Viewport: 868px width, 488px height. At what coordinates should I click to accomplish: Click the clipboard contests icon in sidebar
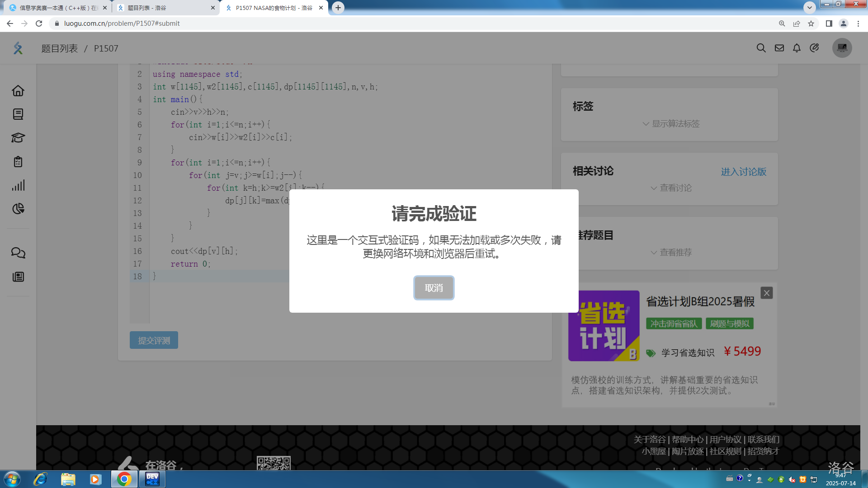18,162
